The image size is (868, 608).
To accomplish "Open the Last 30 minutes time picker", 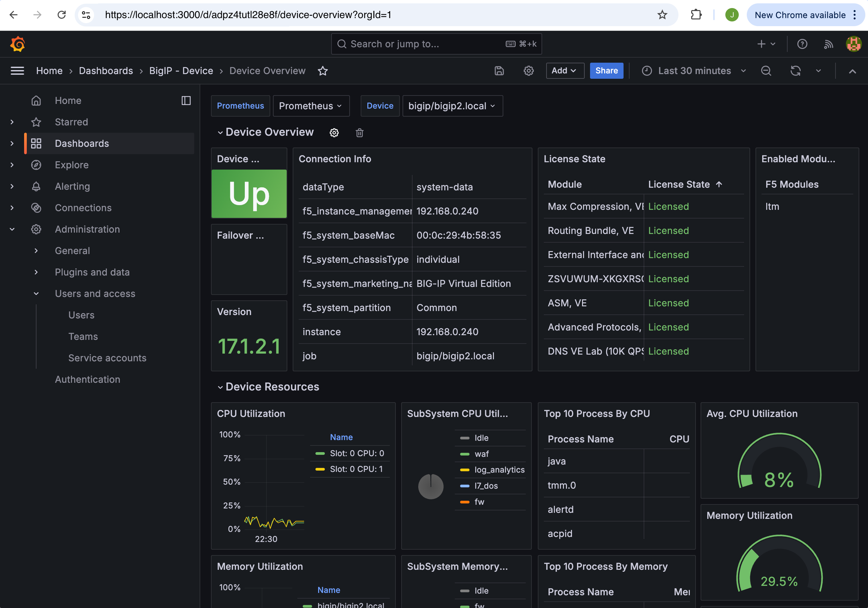I will click(694, 71).
